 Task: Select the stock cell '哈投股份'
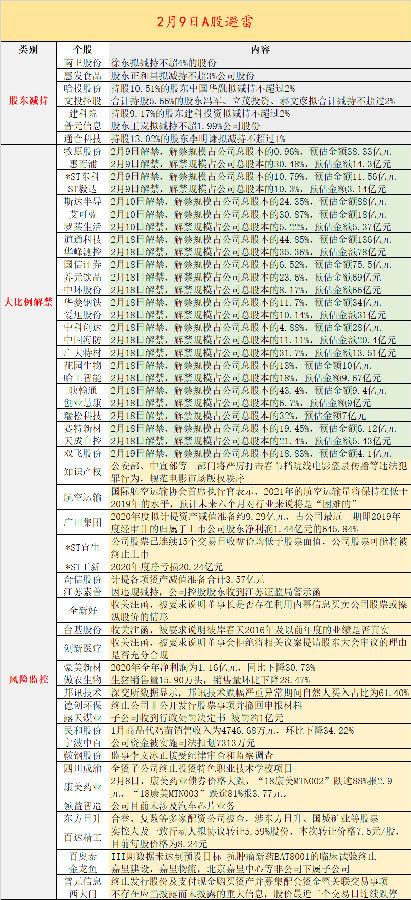82,88
